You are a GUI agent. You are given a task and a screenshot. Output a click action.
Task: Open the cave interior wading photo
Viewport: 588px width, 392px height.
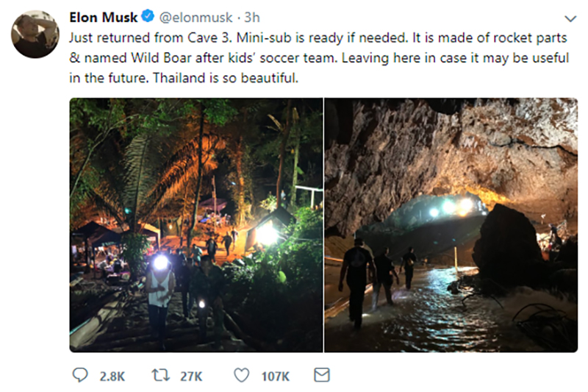[x=451, y=225]
